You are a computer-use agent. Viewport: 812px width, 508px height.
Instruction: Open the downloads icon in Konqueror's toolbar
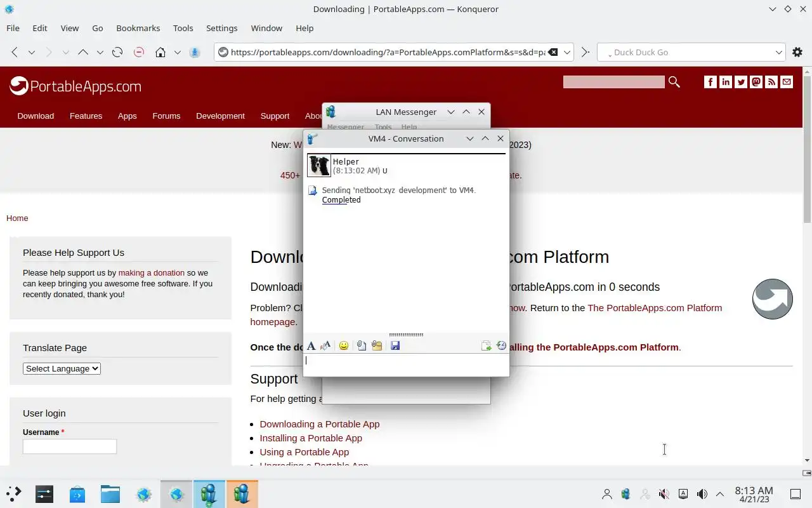point(195,52)
